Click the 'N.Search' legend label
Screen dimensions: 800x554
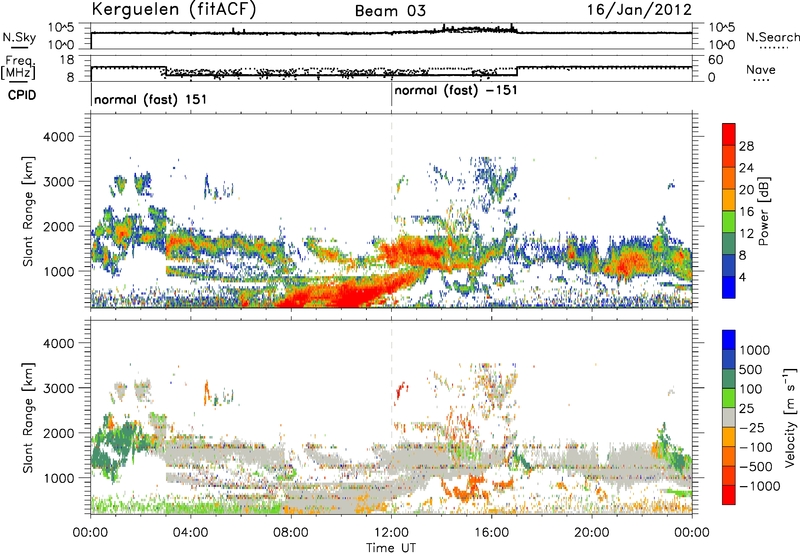pos(772,37)
